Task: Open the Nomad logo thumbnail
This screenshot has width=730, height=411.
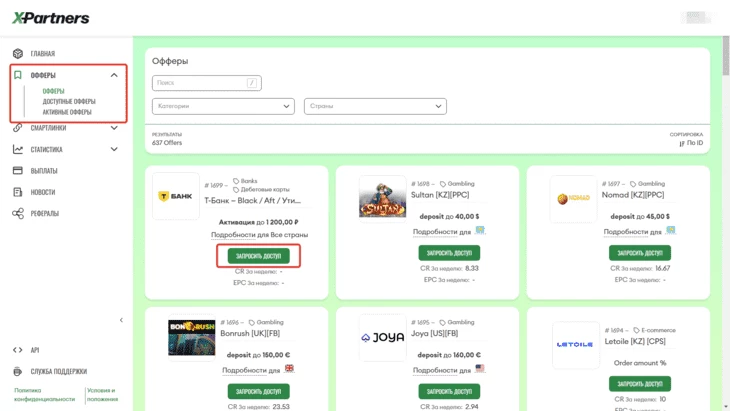Action: pyautogui.click(x=573, y=199)
